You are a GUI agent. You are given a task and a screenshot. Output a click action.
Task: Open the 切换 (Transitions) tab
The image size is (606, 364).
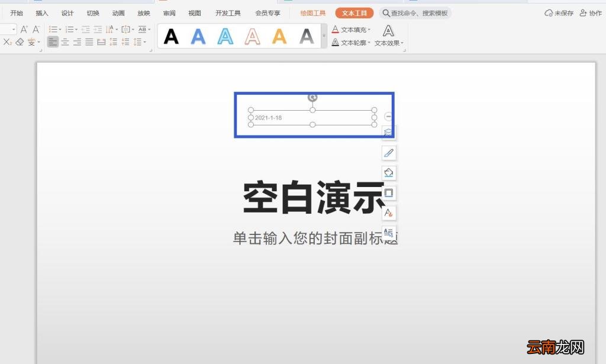click(93, 13)
